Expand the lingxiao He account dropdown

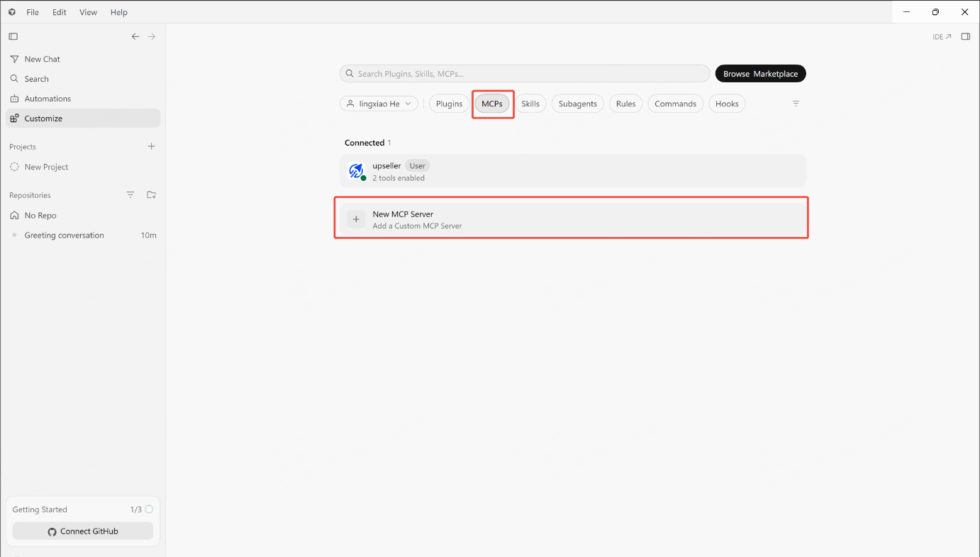pos(379,104)
